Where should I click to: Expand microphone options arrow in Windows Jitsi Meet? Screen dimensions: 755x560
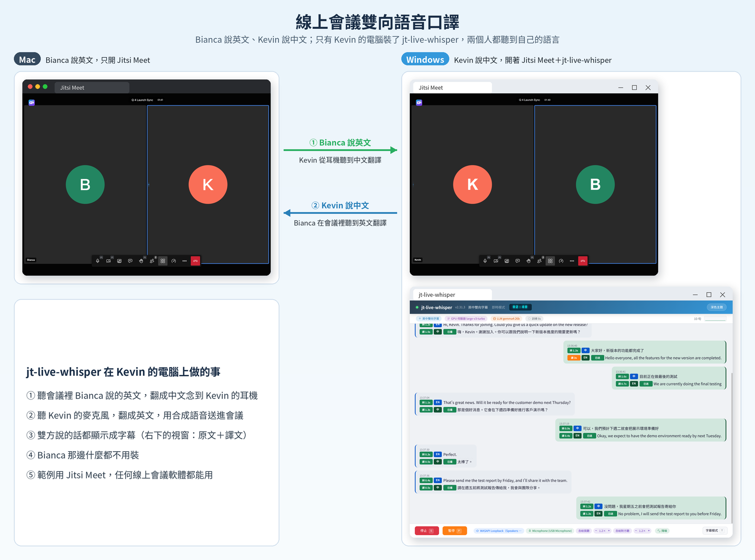(x=489, y=257)
